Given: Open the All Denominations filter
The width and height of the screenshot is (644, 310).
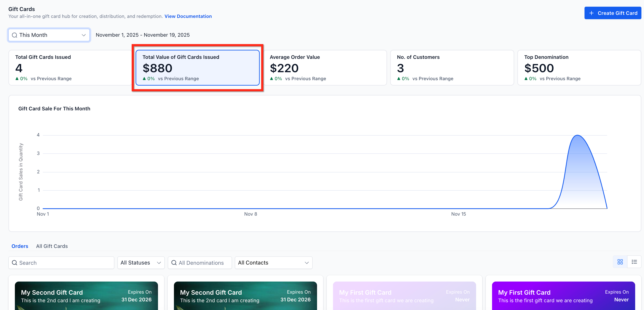Looking at the screenshot, I should coord(201,263).
